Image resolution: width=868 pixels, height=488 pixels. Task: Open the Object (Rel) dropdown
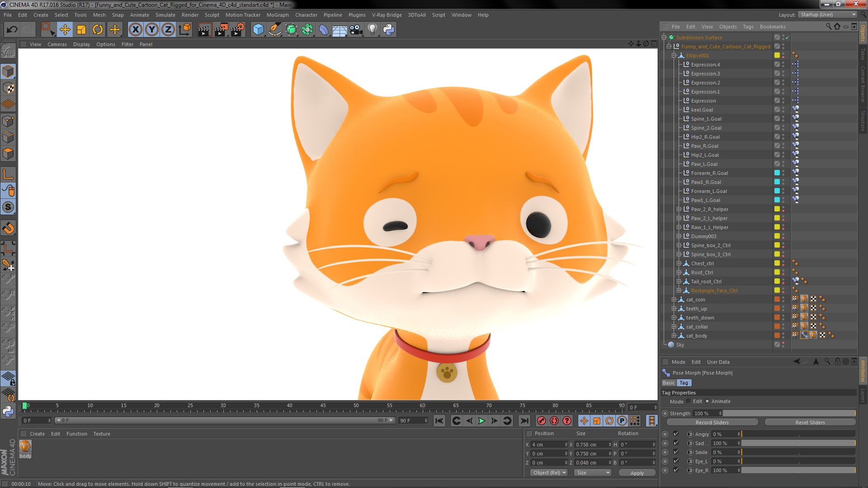(x=549, y=473)
